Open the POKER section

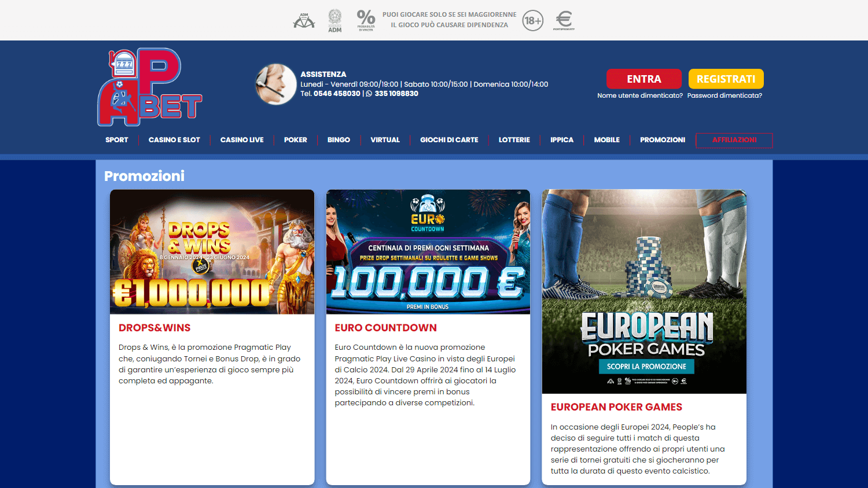(296, 140)
